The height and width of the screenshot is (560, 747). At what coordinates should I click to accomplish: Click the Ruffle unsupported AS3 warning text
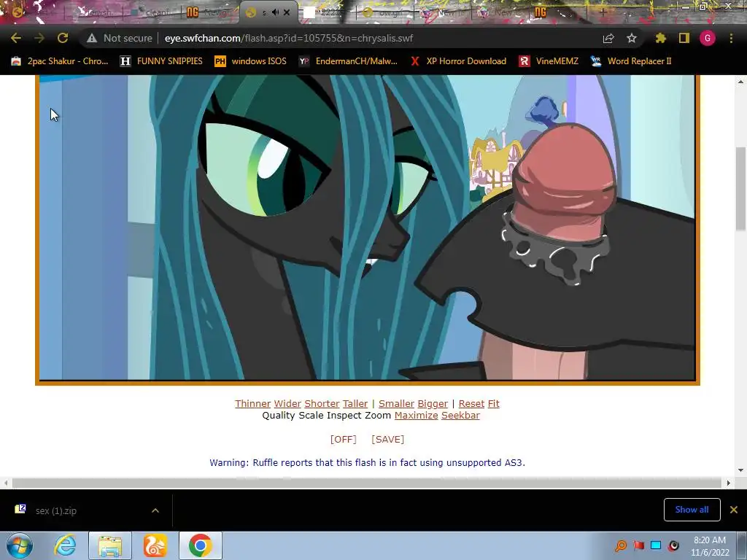click(368, 463)
